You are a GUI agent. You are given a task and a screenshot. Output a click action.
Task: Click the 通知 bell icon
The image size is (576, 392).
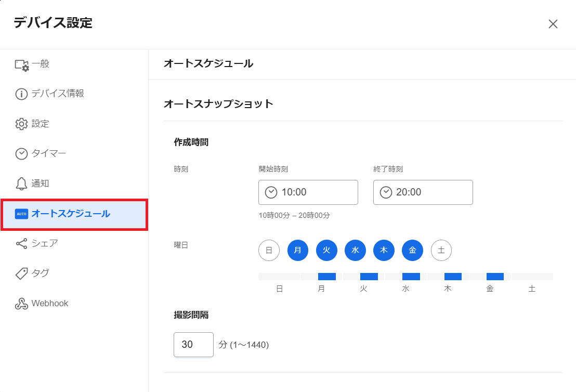[x=21, y=184]
